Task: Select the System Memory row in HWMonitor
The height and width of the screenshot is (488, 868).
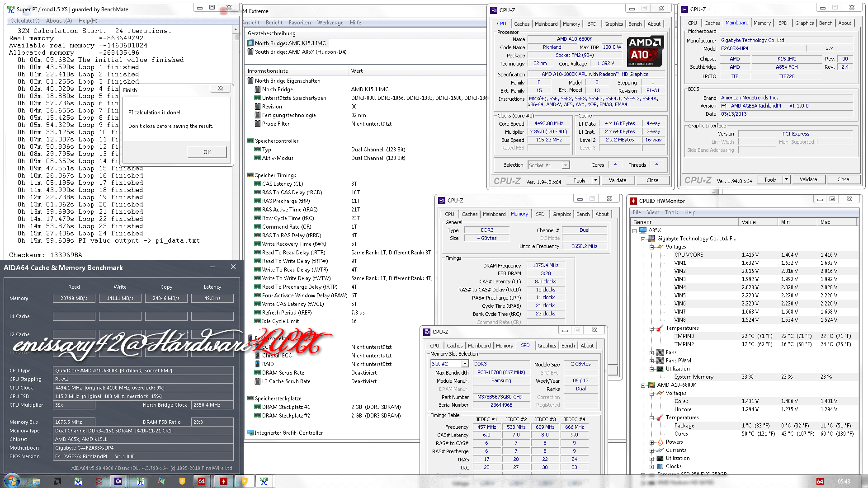Action: [x=765, y=377]
